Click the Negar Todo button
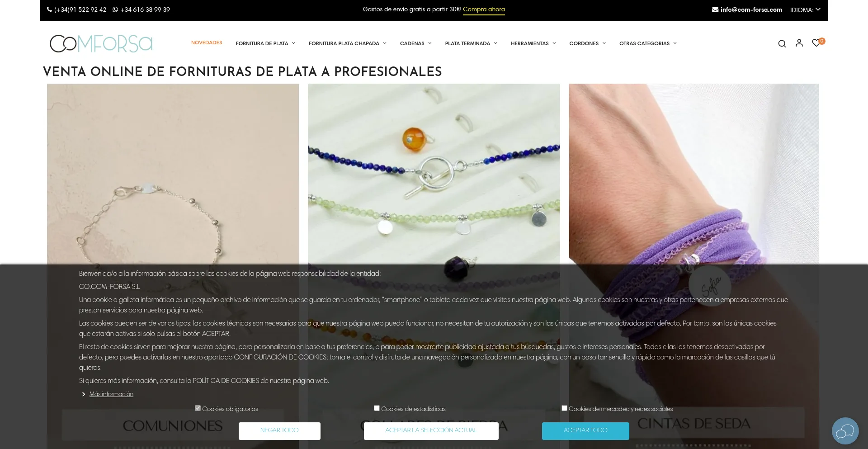 279,431
